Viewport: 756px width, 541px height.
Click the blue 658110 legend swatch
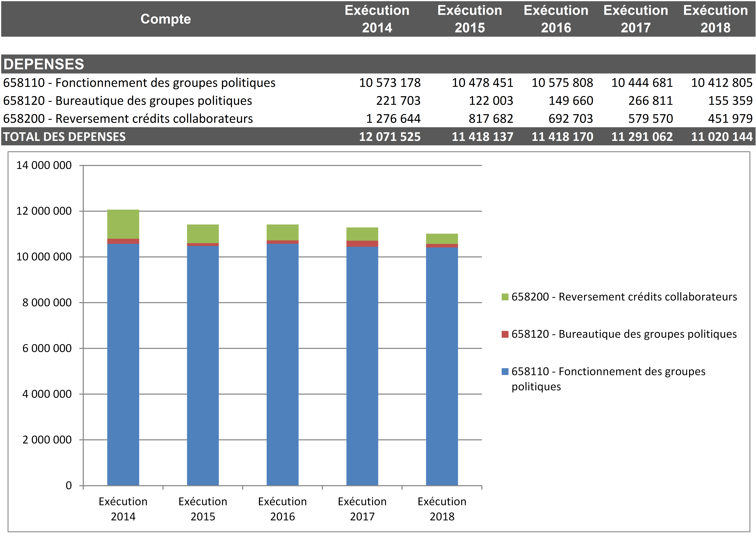(x=505, y=371)
